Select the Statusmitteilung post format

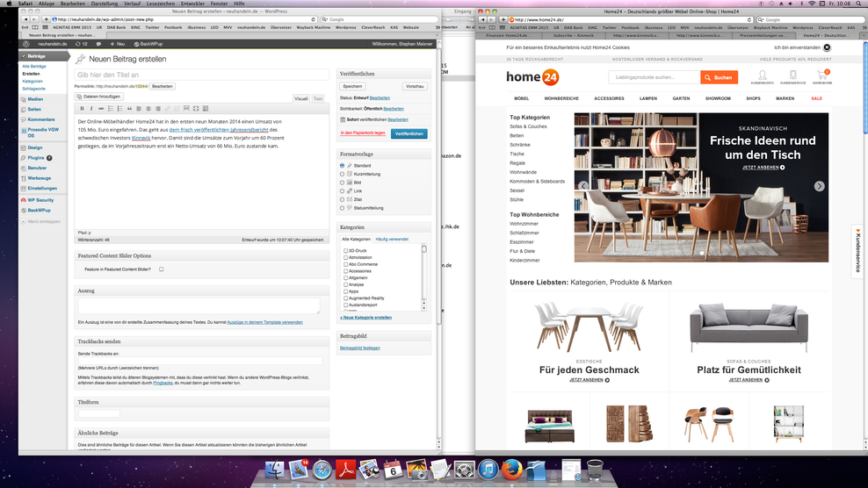click(342, 208)
